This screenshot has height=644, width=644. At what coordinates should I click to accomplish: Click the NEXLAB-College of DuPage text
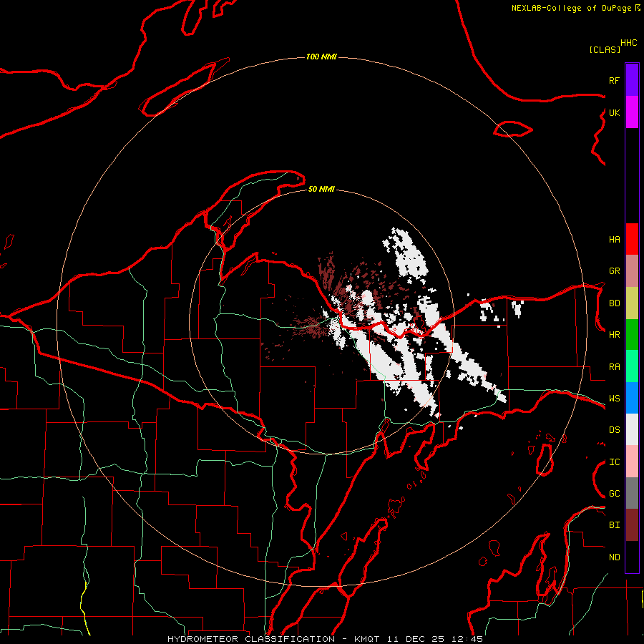(571, 8)
